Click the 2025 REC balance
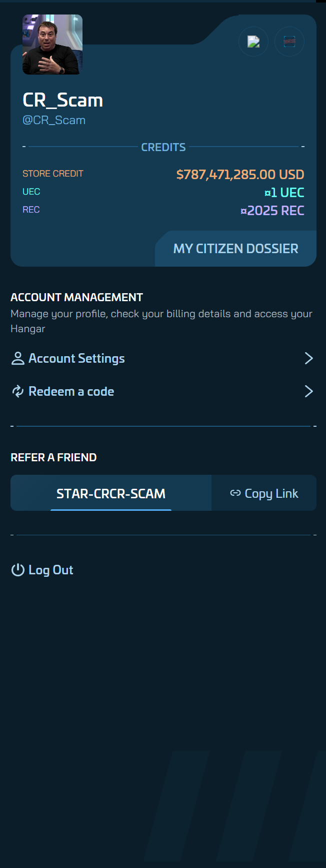 click(272, 211)
